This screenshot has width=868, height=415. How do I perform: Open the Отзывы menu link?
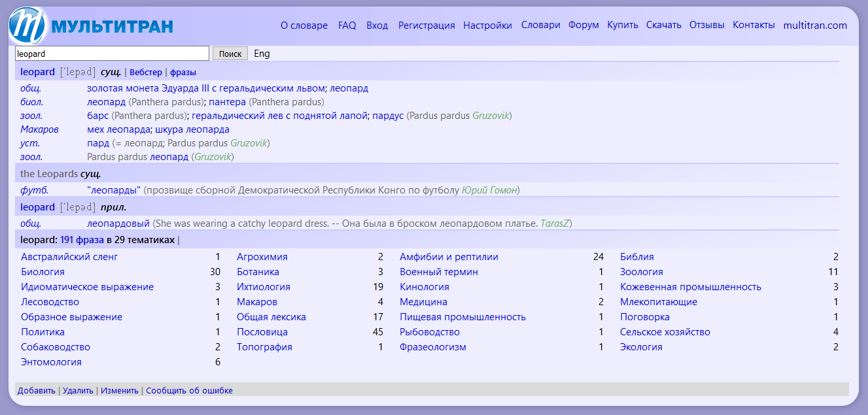click(x=707, y=25)
